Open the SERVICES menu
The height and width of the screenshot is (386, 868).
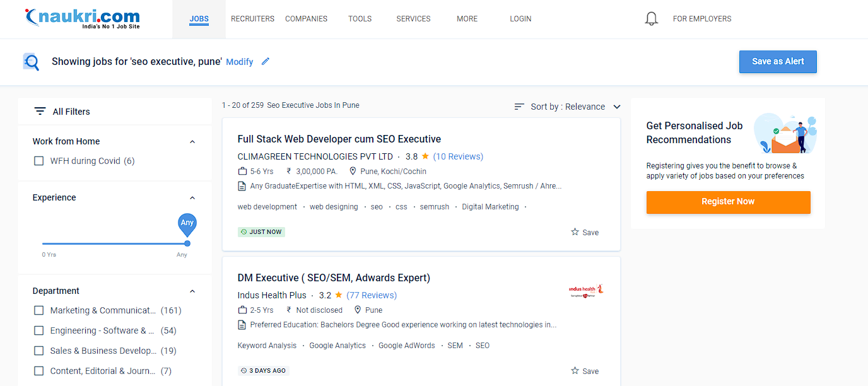click(x=413, y=19)
